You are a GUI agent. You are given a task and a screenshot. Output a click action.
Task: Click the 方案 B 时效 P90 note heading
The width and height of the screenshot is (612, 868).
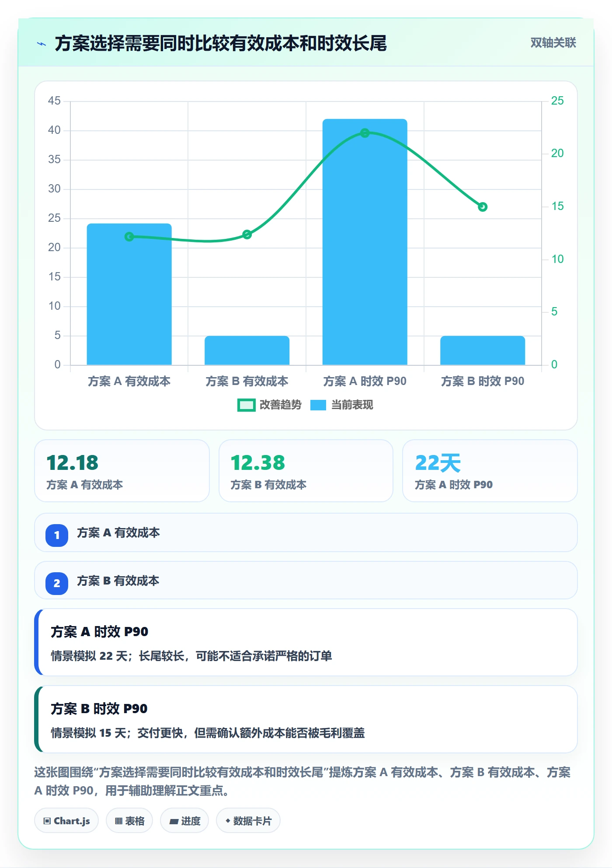[x=99, y=709]
